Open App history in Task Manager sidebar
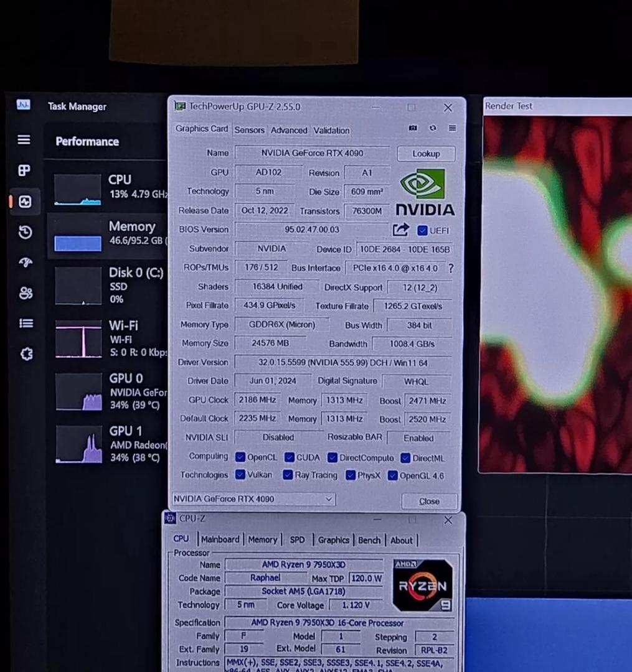The image size is (632, 672). pyautogui.click(x=26, y=232)
